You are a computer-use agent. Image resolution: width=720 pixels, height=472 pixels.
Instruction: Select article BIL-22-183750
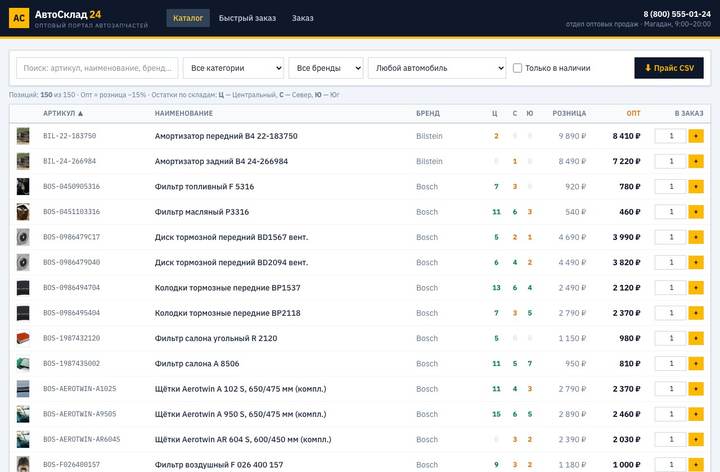coord(70,136)
